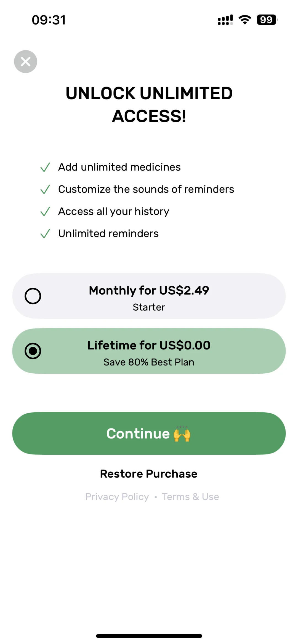
Task: Tap Restore Purchase
Action: [149, 474]
